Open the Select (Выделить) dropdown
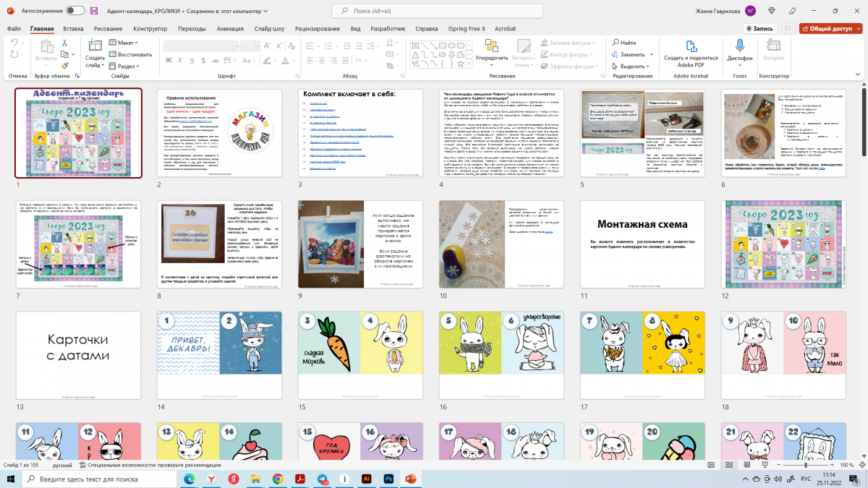This screenshot has height=488, width=868. tap(628, 66)
